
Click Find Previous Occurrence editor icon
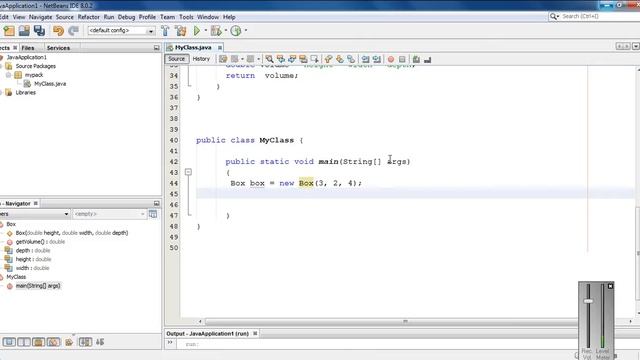[x=280, y=59]
